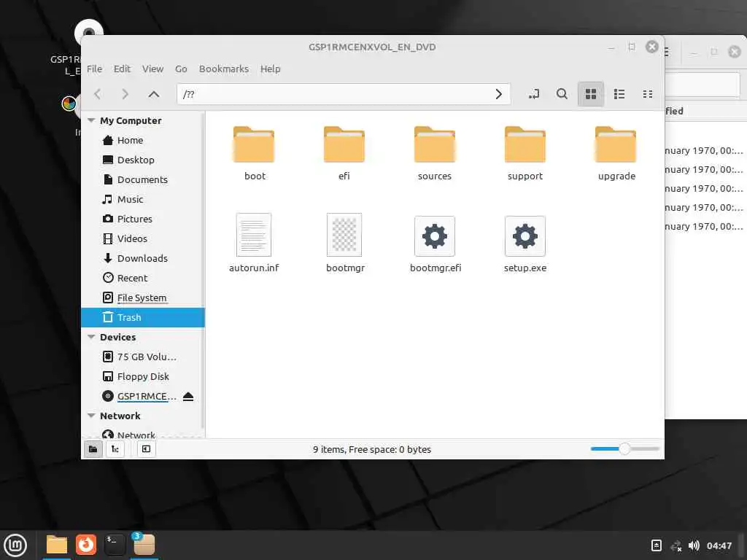Go to Home in sidebar
The height and width of the screenshot is (560, 747).
143,140
